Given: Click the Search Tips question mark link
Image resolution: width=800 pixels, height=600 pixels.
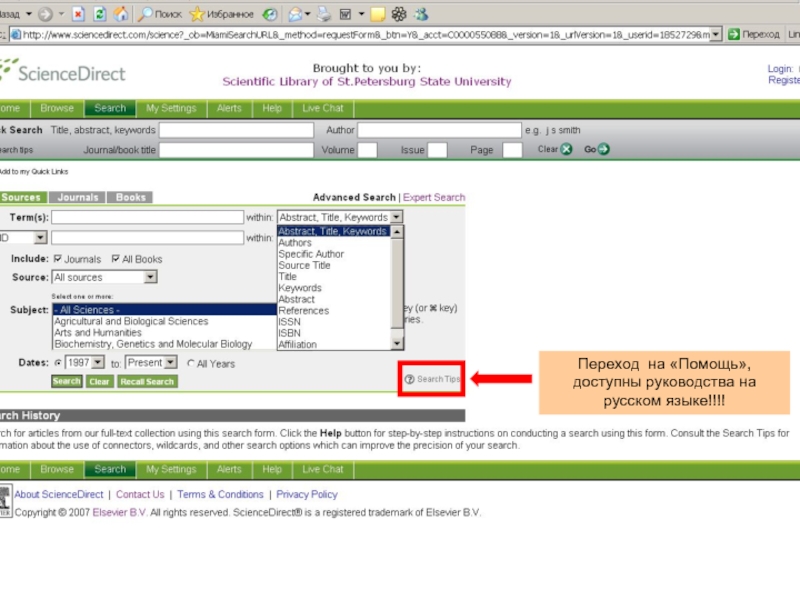Looking at the screenshot, I should click(432, 379).
